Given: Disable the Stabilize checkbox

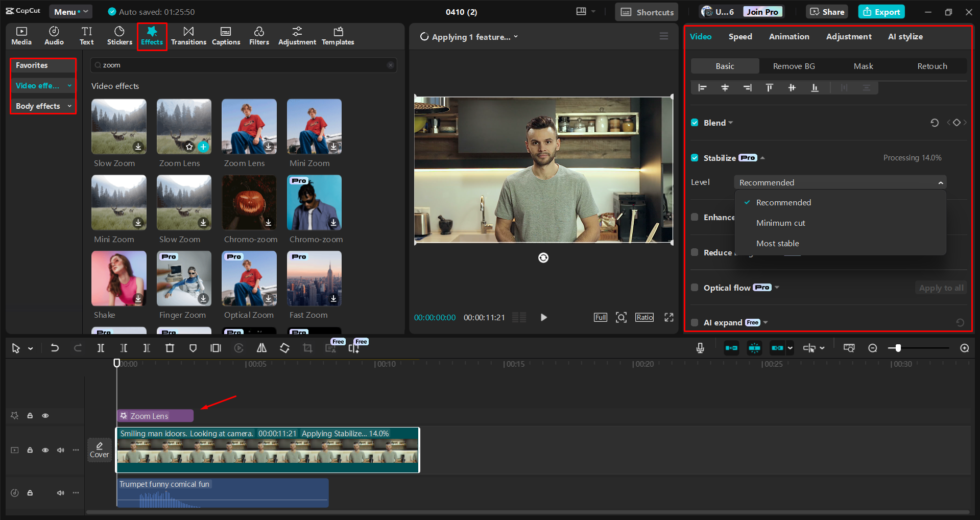Looking at the screenshot, I should pos(695,157).
